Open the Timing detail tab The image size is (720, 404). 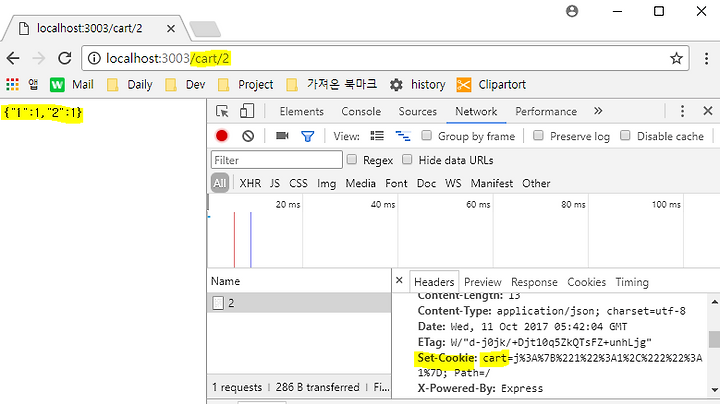632,282
